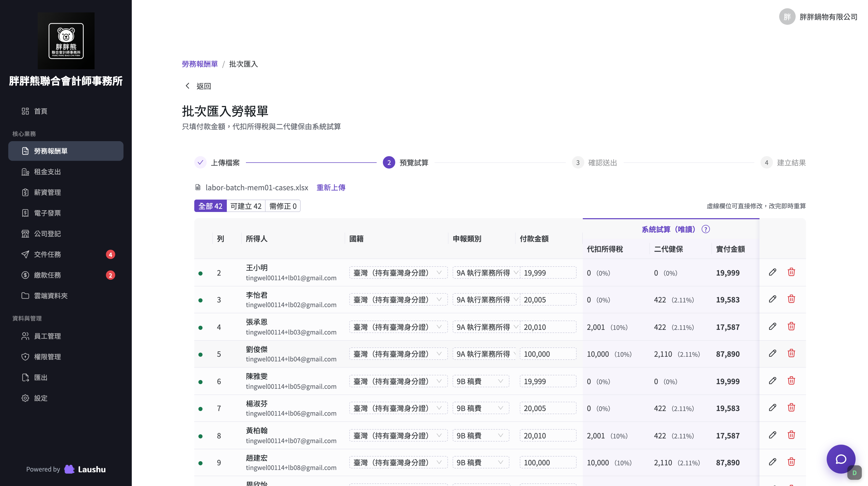Viewport: 868px width, 486px height.
Task: Open 員工管理 in sidebar
Action: coord(66,336)
